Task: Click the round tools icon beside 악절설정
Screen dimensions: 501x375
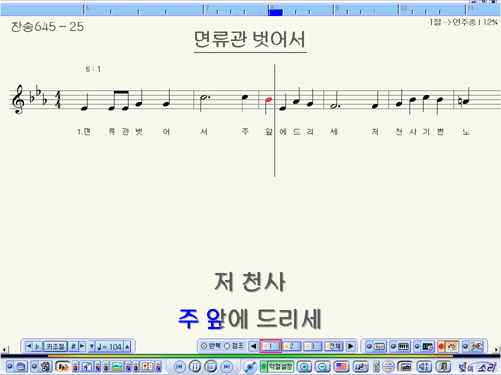Action: (x=250, y=367)
